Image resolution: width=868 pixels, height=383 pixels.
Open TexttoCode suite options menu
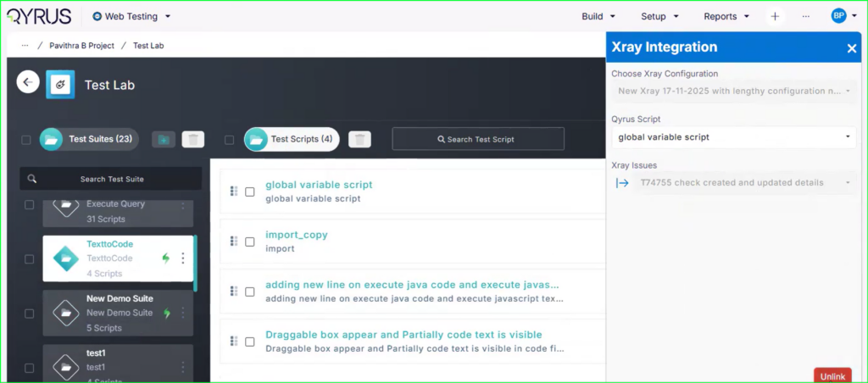click(x=183, y=258)
